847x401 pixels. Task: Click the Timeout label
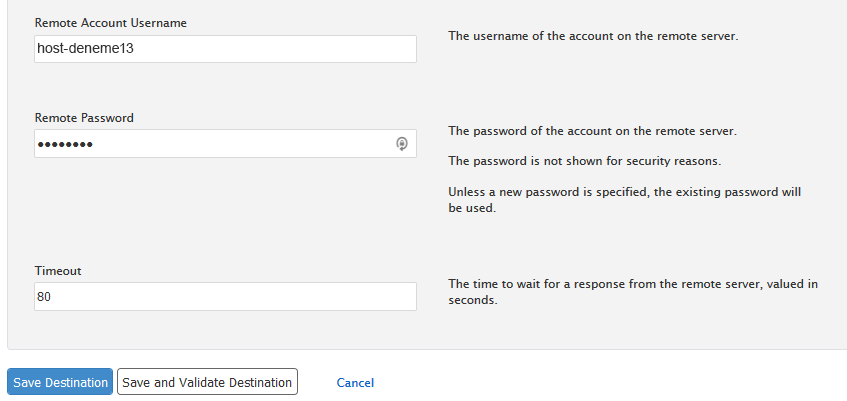coord(58,271)
